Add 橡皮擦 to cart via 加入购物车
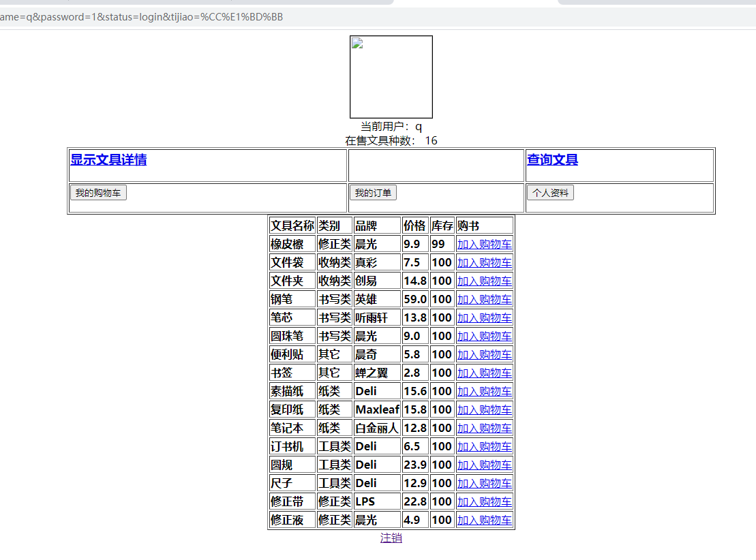The height and width of the screenshot is (560, 756). tap(484, 245)
